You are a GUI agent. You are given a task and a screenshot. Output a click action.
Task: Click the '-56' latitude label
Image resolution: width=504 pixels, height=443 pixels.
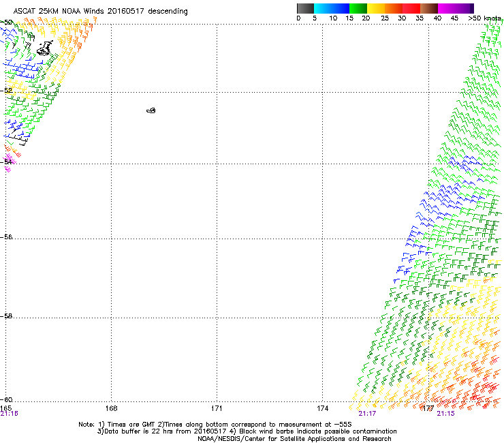(x=6, y=237)
